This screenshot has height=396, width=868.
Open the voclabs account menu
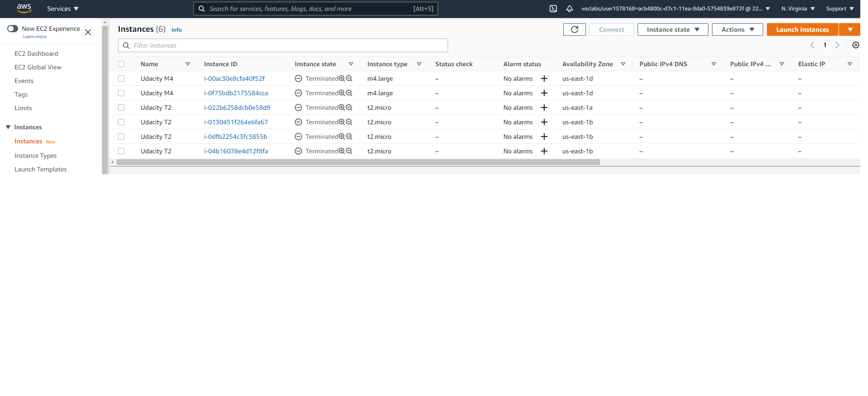point(676,9)
